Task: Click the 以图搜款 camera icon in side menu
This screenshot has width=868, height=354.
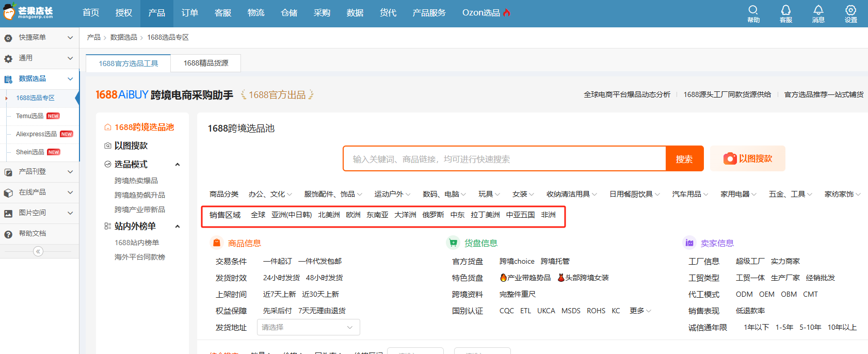Action: (108, 146)
